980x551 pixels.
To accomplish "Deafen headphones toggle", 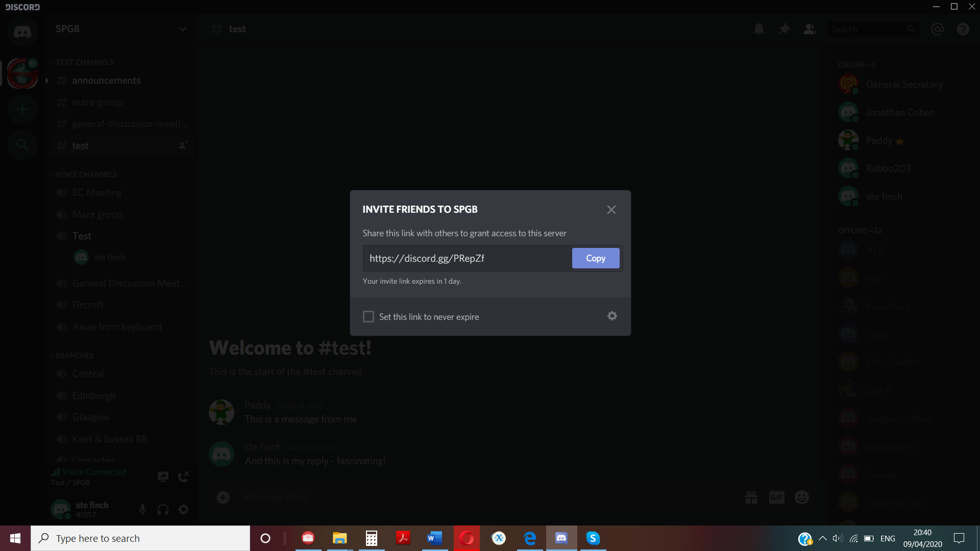I will tap(163, 509).
